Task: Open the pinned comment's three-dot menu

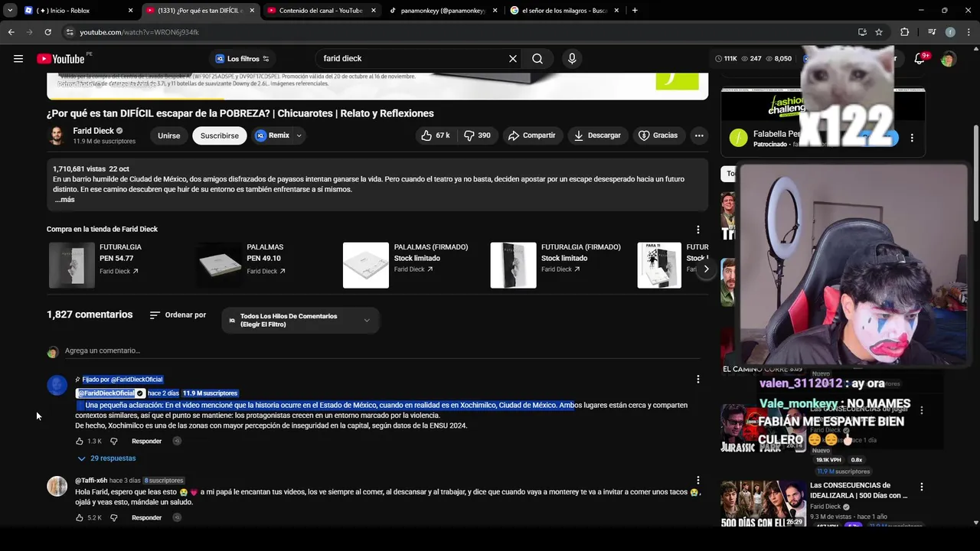Action: click(697, 379)
